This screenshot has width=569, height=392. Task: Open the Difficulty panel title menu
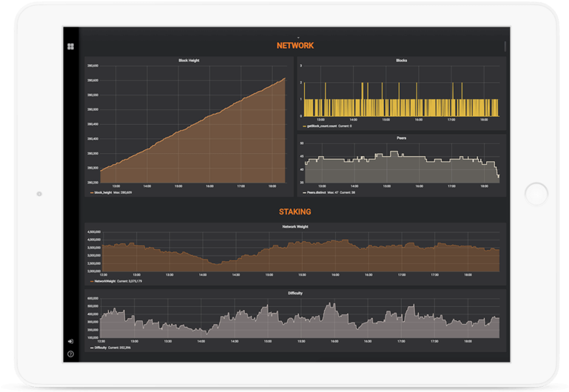click(x=295, y=293)
